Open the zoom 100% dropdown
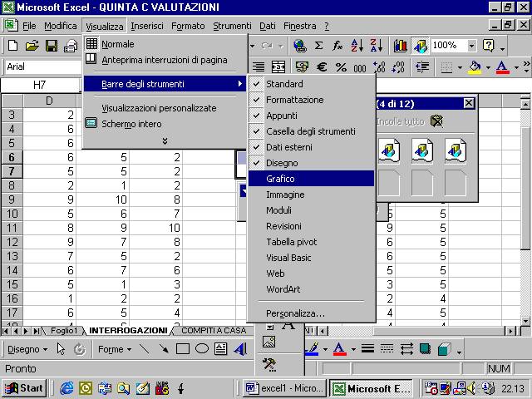 (471, 46)
